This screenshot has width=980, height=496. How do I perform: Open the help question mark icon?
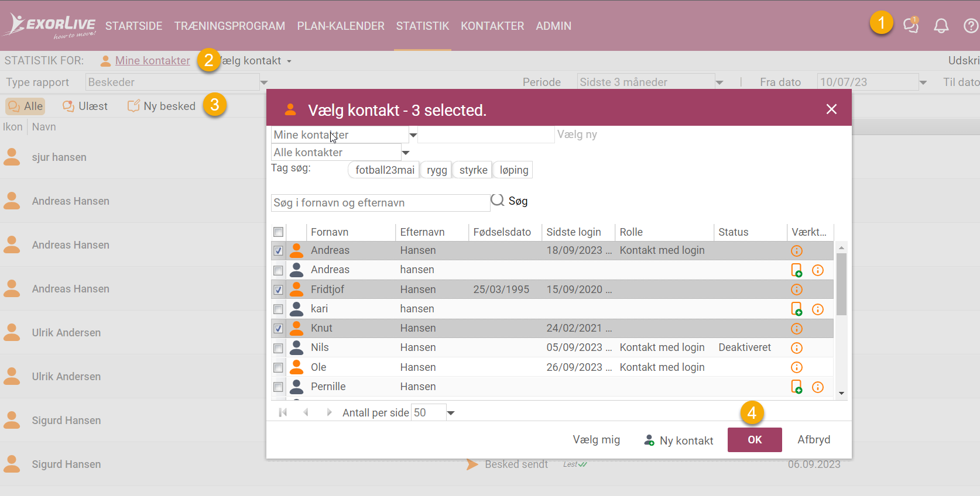(x=971, y=26)
